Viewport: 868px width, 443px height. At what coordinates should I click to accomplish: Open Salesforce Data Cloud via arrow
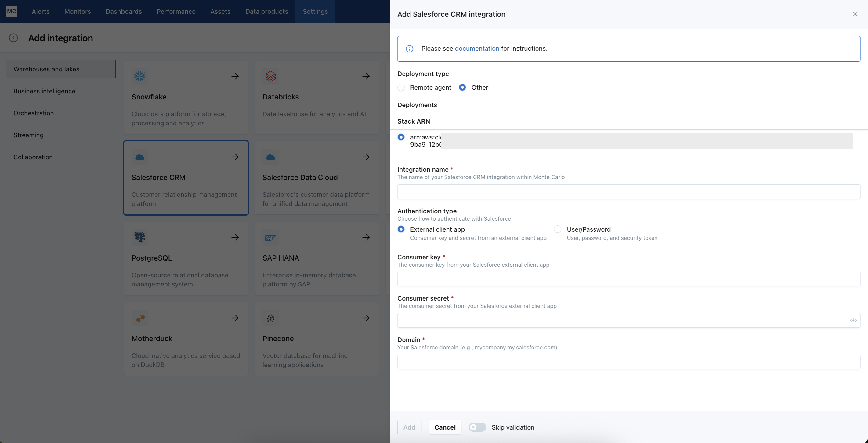(x=366, y=157)
